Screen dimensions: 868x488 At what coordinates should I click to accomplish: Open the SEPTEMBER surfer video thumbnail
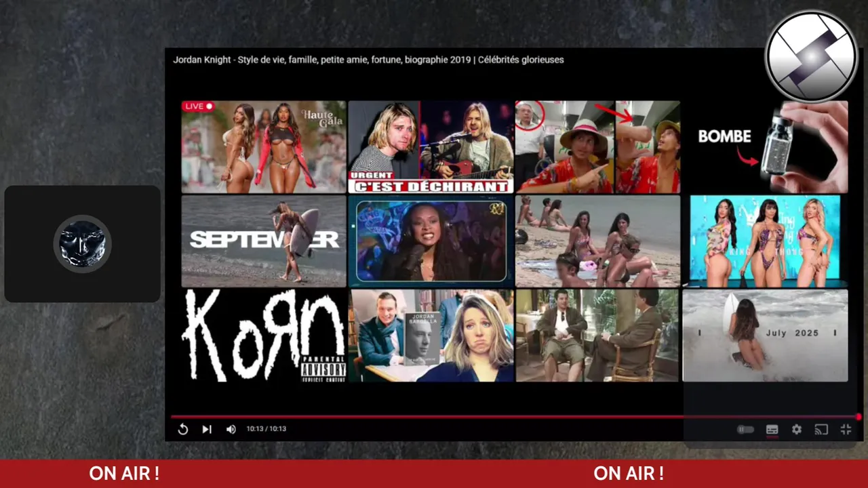coord(264,241)
